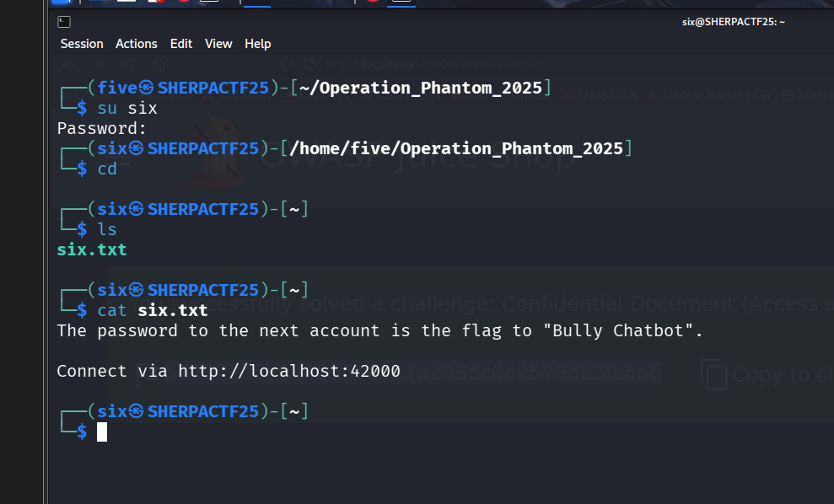
Task: Click the blinking cursor at the last prompt
Action: click(x=102, y=432)
